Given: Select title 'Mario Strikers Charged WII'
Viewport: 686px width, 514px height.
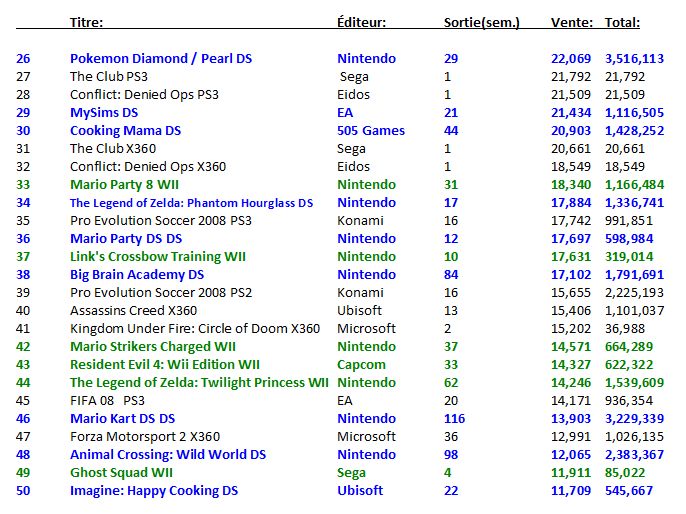Looking at the screenshot, I should pyautogui.click(x=153, y=347).
